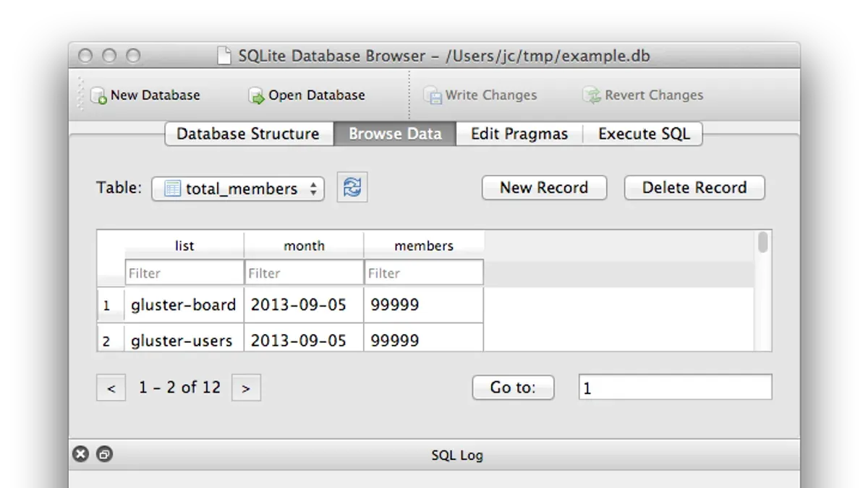The width and height of the screenshot is (868, 488).
Task: Go to the next page of records
Action: 246,388
